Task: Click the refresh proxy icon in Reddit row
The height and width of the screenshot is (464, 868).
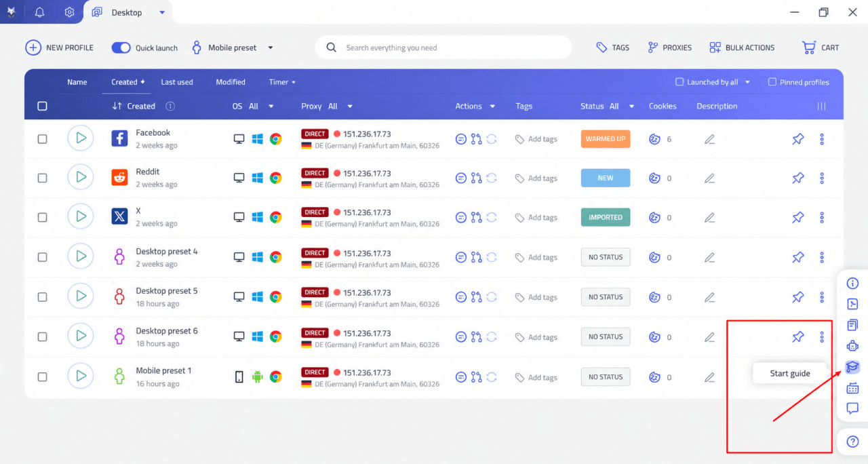Action: [x=492, y=178]
